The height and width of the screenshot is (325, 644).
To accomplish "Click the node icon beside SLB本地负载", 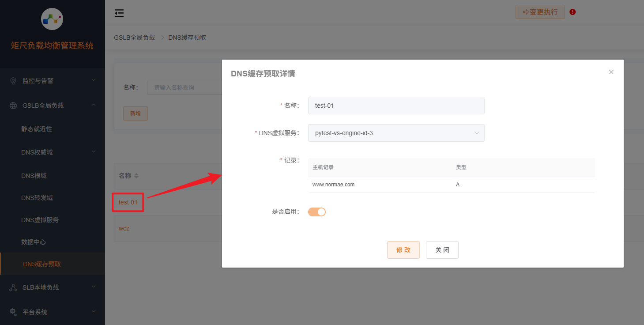I will (13, 287).
